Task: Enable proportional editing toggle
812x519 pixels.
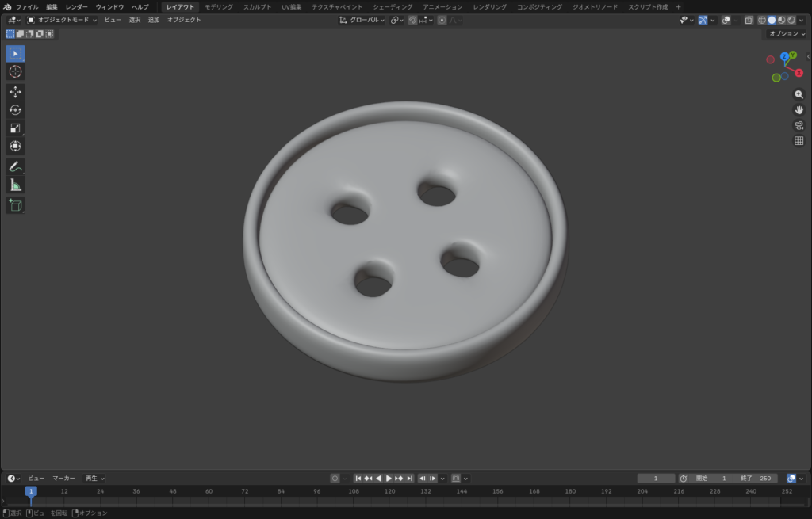Action: click(x=442, y=20)
